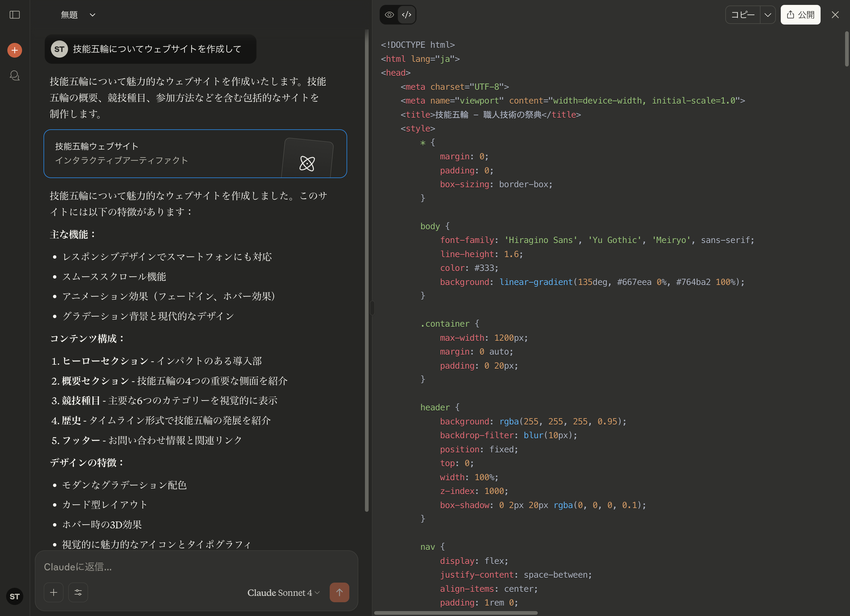
Task: Click the code panel horizontal scrollbar
Action: pos(456,613)
